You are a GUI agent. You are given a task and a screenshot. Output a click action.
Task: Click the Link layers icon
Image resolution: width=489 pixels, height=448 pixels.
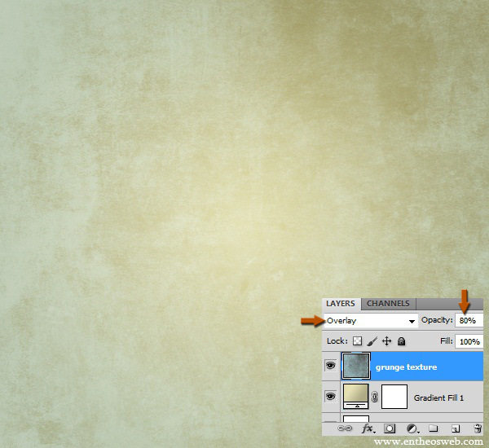(345, 428)
